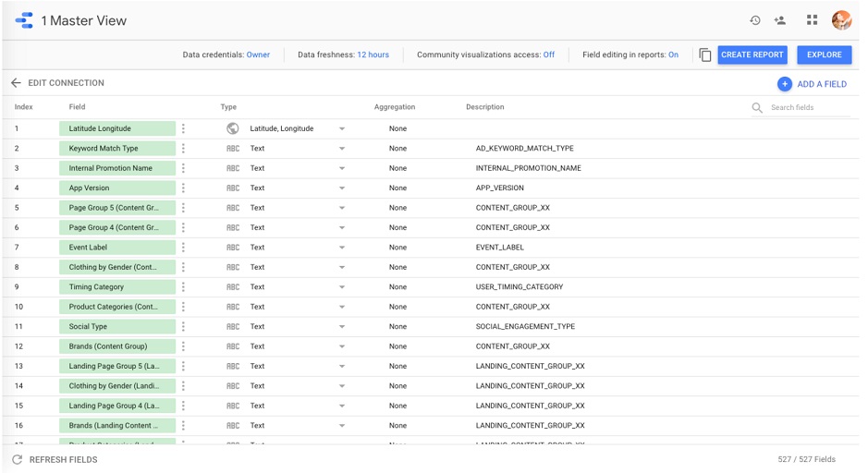Viewport: 868px width, 473px height.
Task: Open type dropdown for Timing Category
Action: (x=342, y=287)
